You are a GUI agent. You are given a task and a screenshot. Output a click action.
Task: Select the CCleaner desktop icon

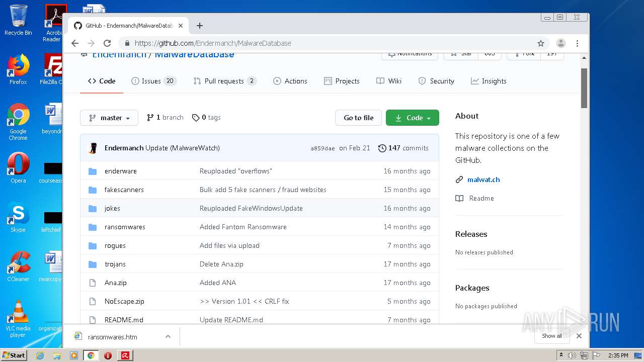click(x=18, y=266)
